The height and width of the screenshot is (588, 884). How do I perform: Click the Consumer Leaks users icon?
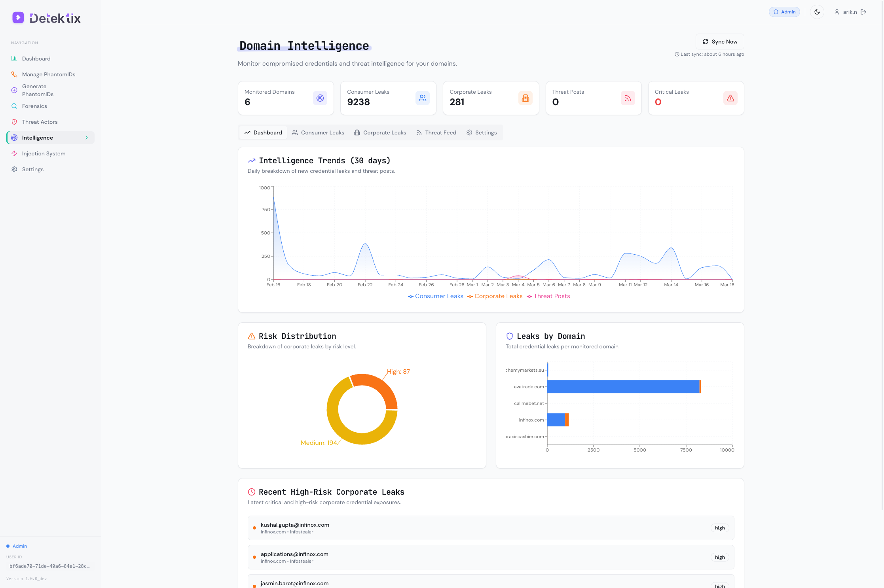pos(422,98)
